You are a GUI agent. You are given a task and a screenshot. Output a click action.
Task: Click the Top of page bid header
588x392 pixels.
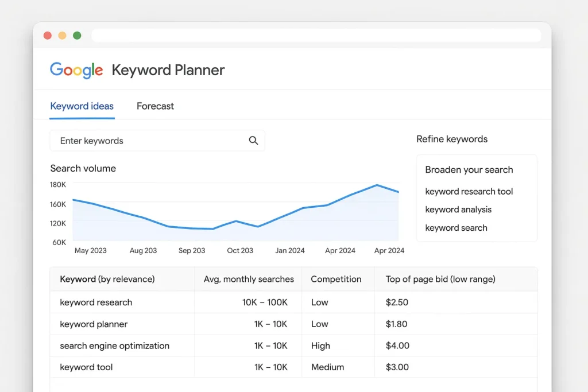click(x=440, y=279)
